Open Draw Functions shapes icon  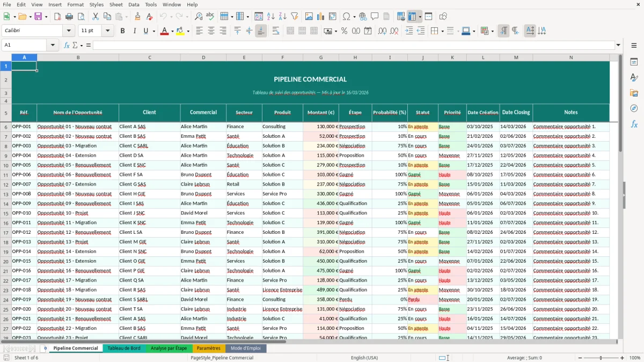click(x=443, y=17)
